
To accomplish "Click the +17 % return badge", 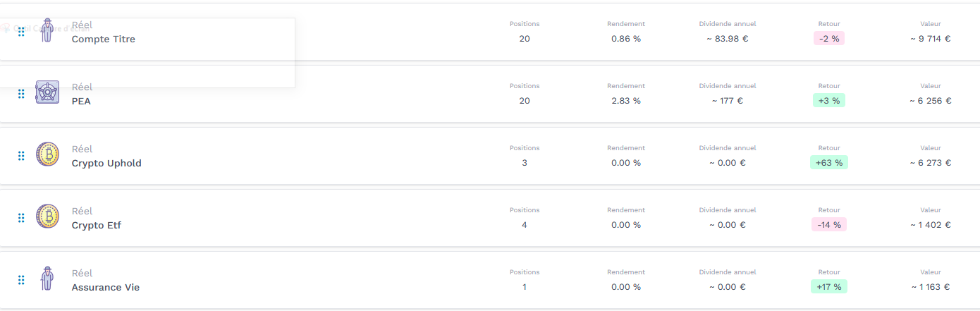I will 829,287.
